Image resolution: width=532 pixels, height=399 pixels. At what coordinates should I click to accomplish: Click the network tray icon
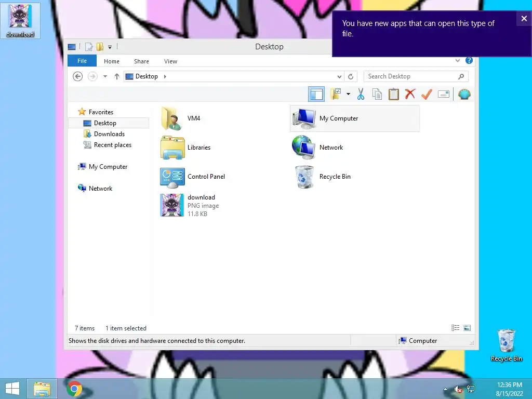pos(471,389)
